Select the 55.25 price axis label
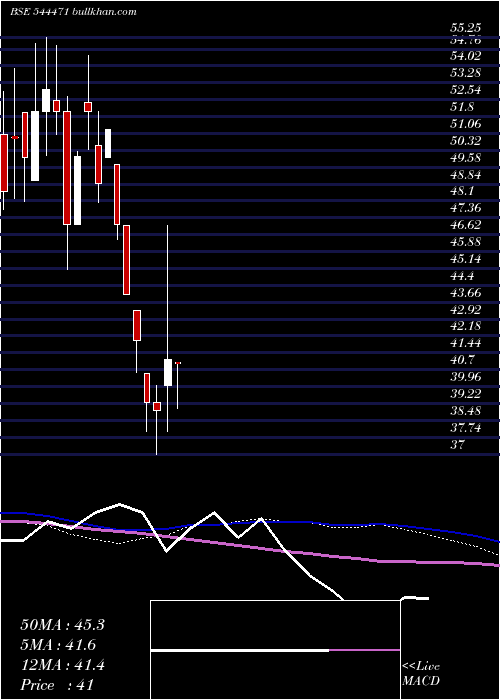Viewport: 500px width, 700px height. pos(466,28)
